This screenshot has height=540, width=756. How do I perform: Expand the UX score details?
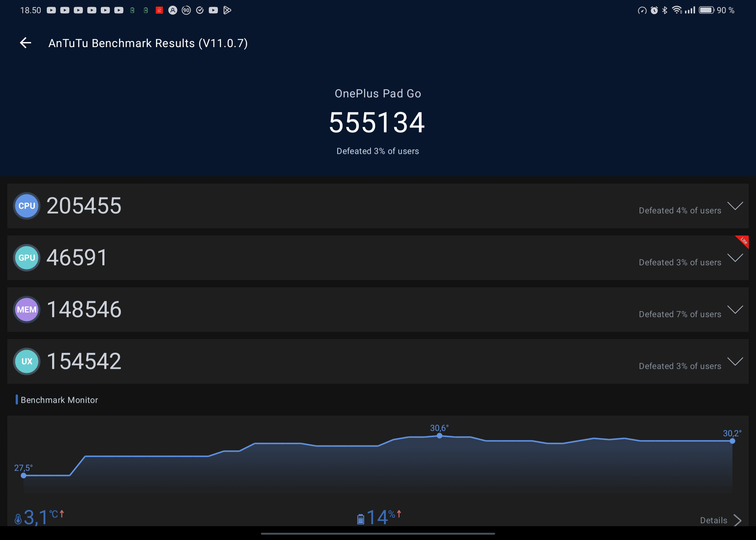pos(735,361)
